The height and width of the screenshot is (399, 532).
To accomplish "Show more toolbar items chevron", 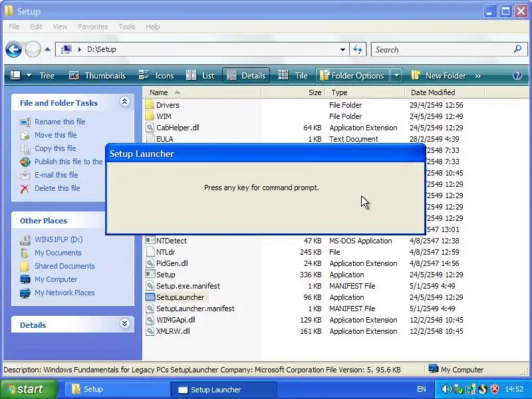I will (478, 76).
